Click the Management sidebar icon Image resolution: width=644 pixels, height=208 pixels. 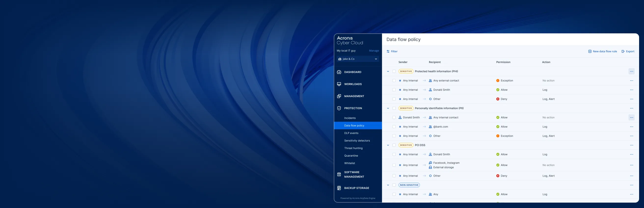coord(339,96)
